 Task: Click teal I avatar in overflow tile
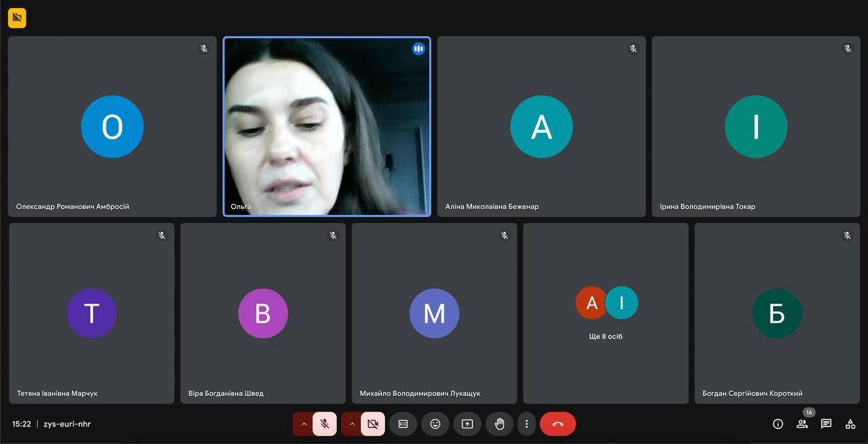point(622,303)
